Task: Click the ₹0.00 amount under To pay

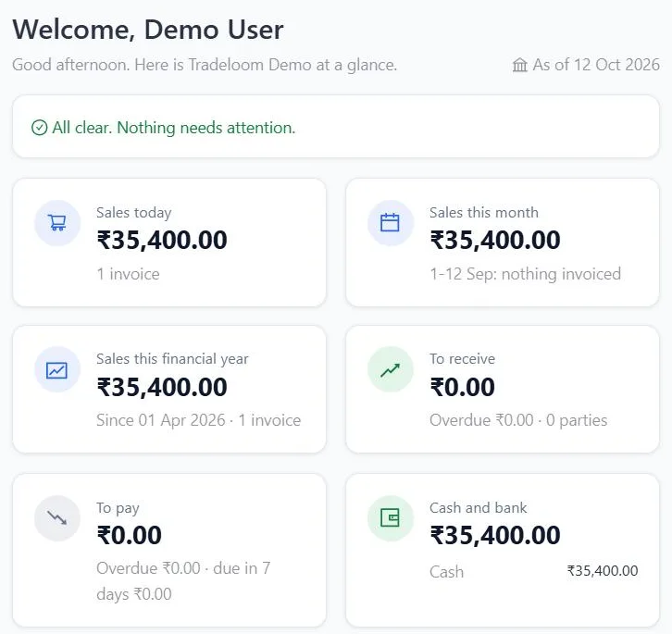Action: click(129, 535)
